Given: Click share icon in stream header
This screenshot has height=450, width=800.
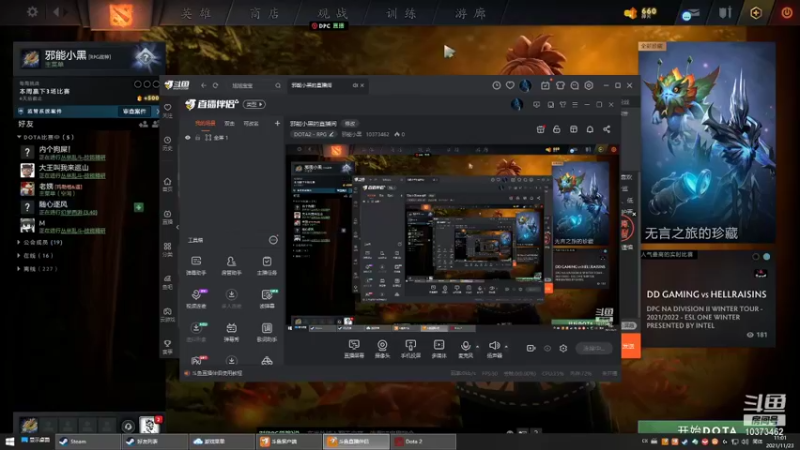Looking at the screenshot, I should tap(607, 129).
